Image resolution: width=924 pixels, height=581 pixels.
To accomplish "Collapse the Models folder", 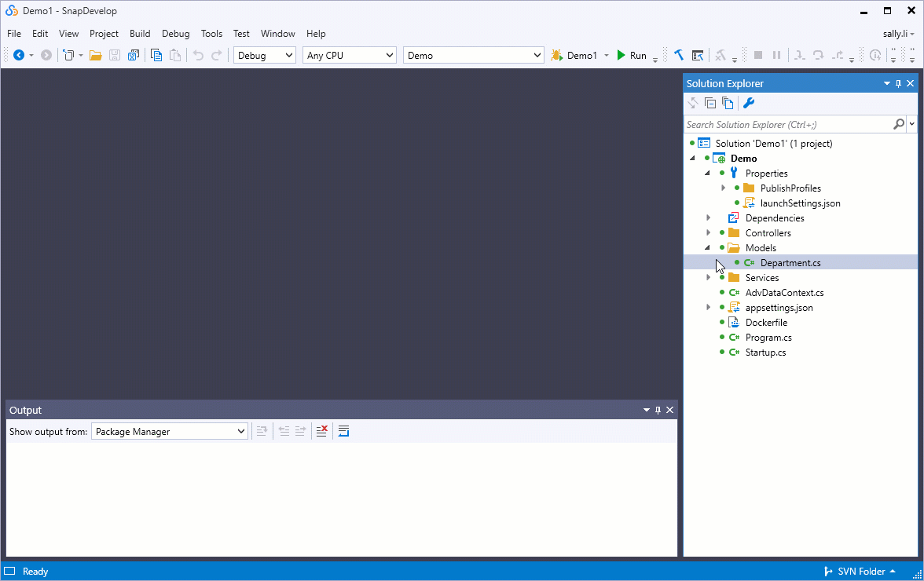I will coord(708,248).
